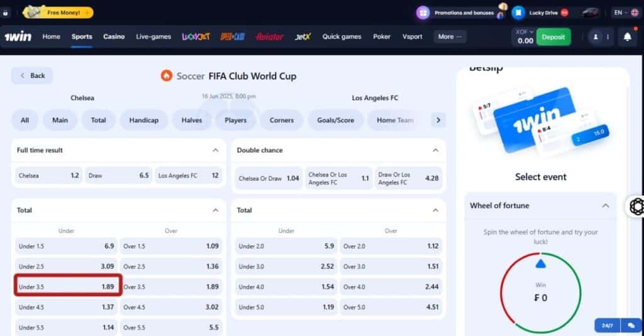This screenshot has height=336, width=644.
Task: Select Chelsea Or Los Angeles FC 1.1
Action: click(338, 178)
